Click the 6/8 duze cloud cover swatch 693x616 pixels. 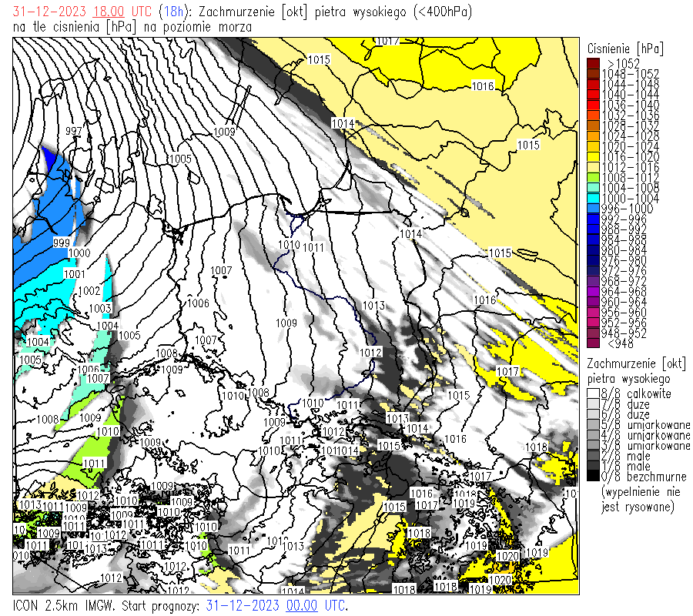click(593, 414)
